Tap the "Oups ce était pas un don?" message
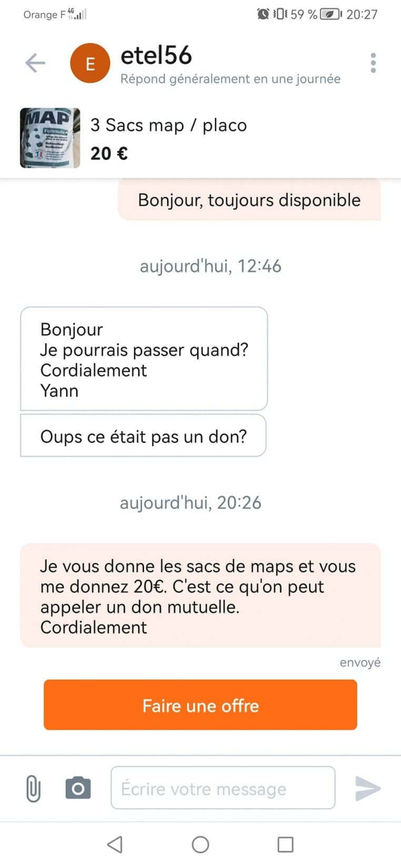 (143, 436)
